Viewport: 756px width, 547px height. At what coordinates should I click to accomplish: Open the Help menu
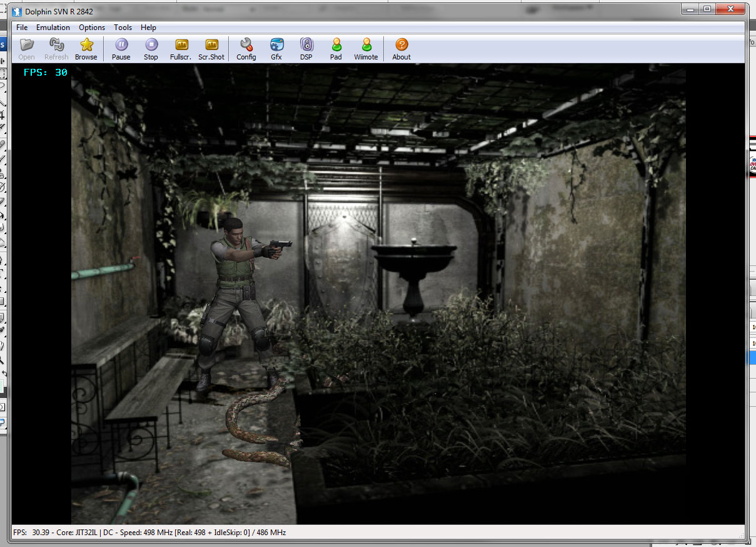(148, 28)
